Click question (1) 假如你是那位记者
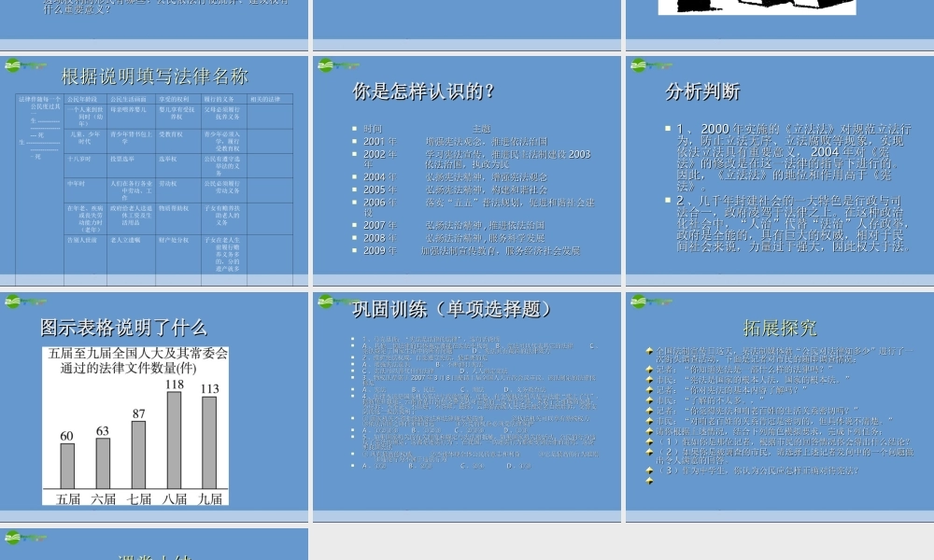Viewport: 934px width, 560px height. 784,442
